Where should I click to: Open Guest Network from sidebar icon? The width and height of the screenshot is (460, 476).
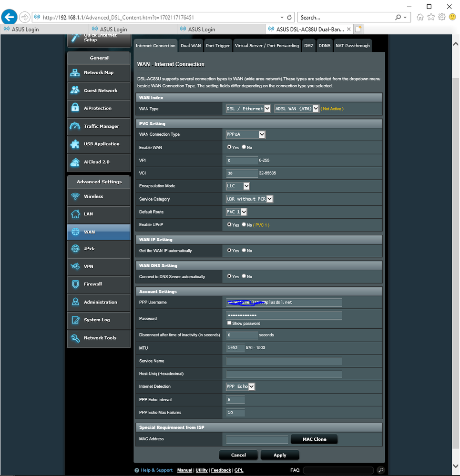(x=75, y=91)
